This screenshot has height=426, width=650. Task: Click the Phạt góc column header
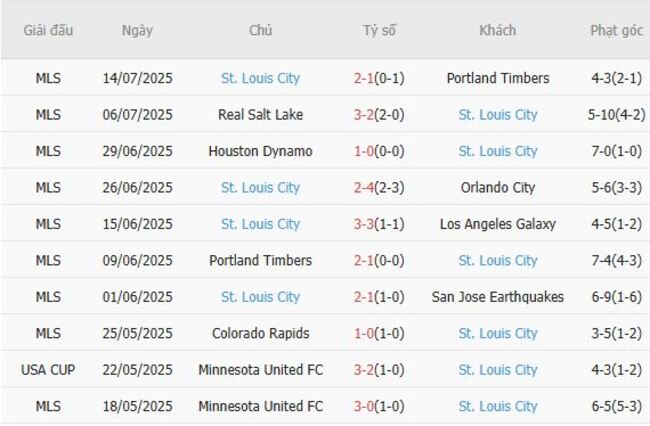click(616, 30)
